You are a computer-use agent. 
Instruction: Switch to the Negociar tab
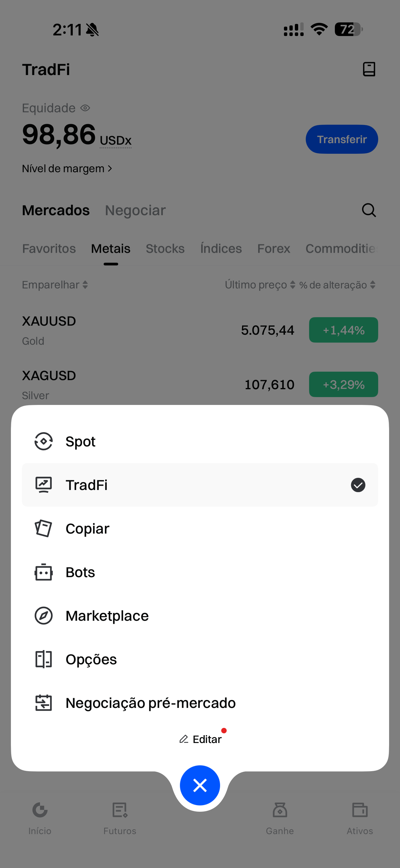pos(135,211)
